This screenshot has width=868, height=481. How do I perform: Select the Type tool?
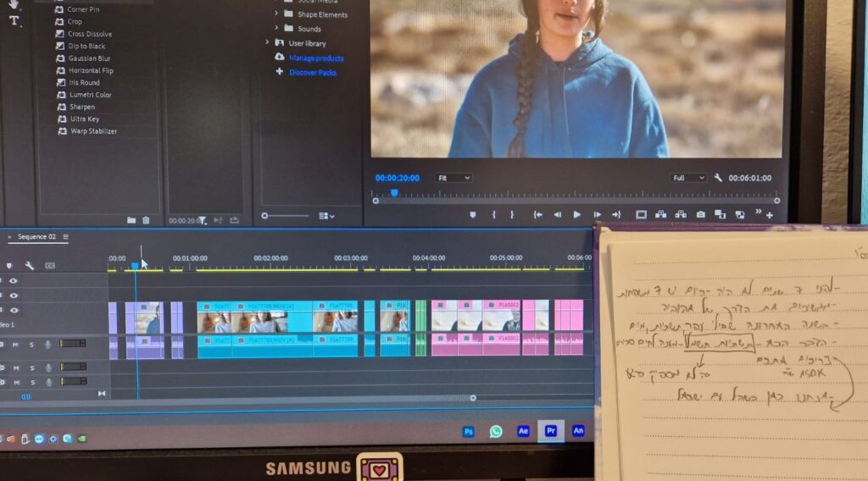tap(14, 20)
